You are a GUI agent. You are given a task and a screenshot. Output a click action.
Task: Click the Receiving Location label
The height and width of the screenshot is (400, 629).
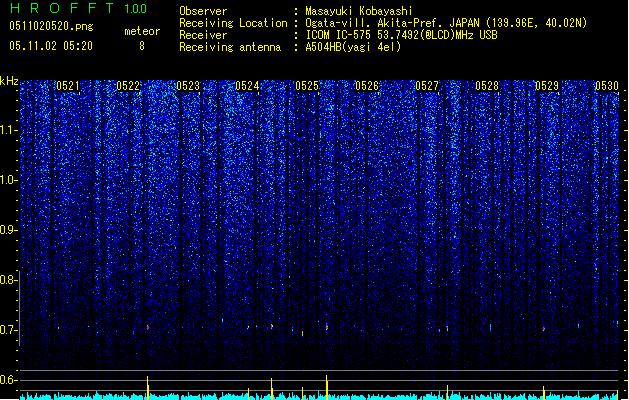tap(233, 23)
